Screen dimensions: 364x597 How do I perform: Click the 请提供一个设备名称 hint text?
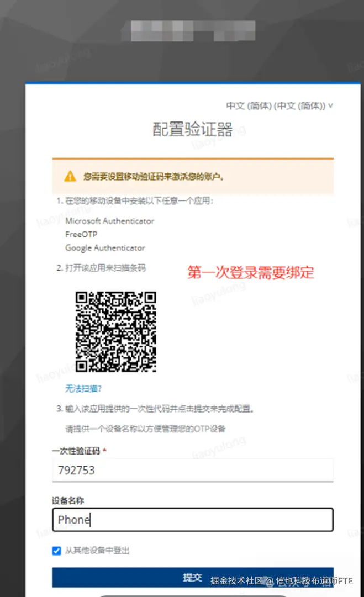click(145, 429)
